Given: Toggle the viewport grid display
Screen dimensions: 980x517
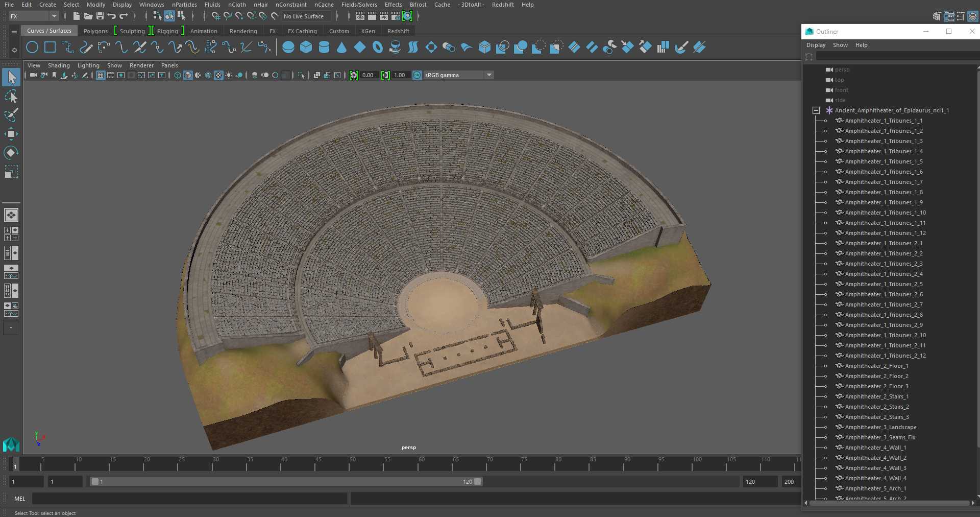Looking at the screenshot, I should click(x=101, y=75).
